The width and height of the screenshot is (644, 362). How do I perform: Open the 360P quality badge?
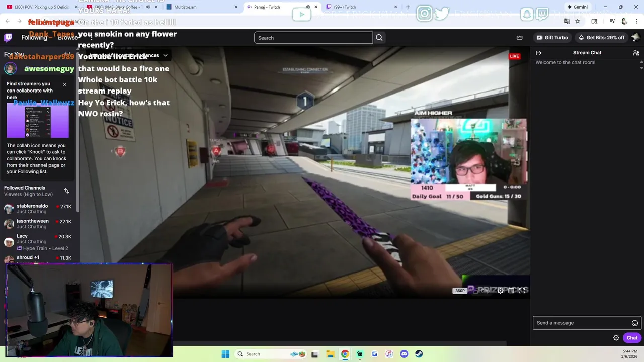tap(460, 291)
